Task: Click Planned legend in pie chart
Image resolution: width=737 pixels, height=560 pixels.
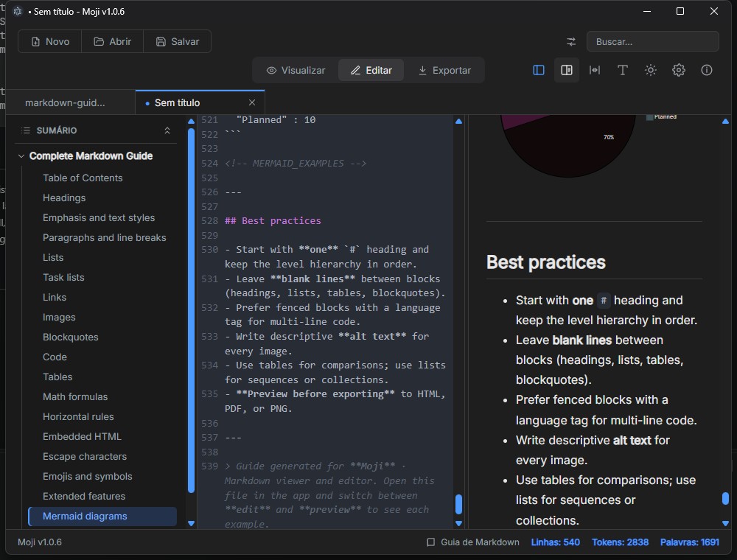Action: 661,116
